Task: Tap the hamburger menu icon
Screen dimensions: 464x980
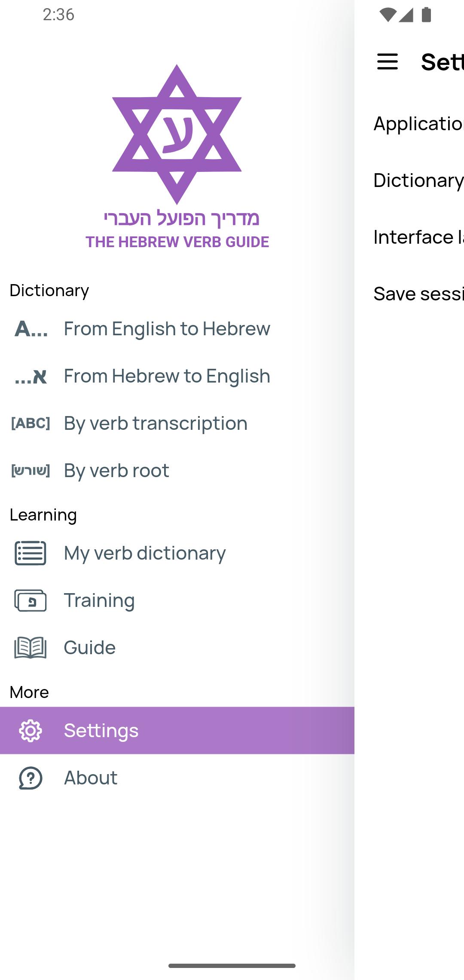Action: point(387,61)
